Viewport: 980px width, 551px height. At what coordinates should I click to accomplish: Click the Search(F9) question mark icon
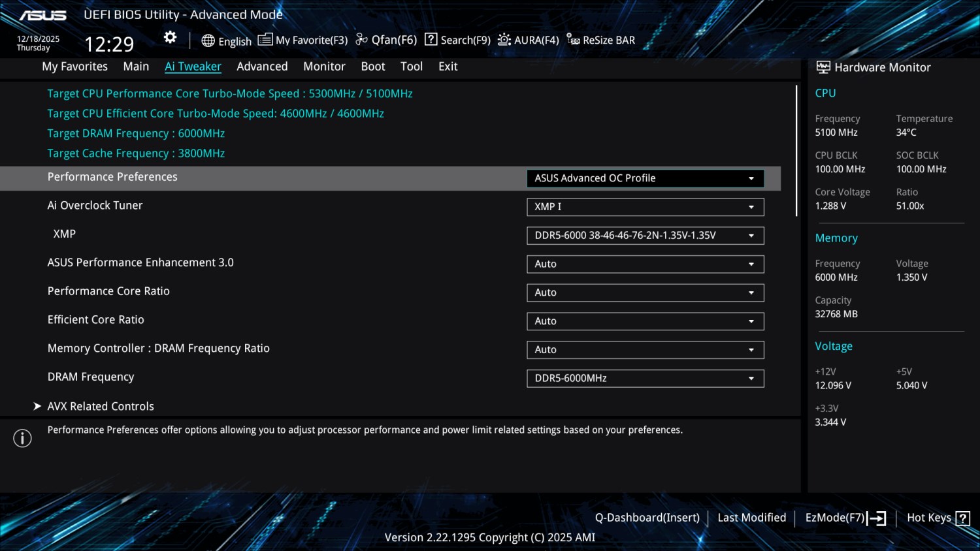431,39
